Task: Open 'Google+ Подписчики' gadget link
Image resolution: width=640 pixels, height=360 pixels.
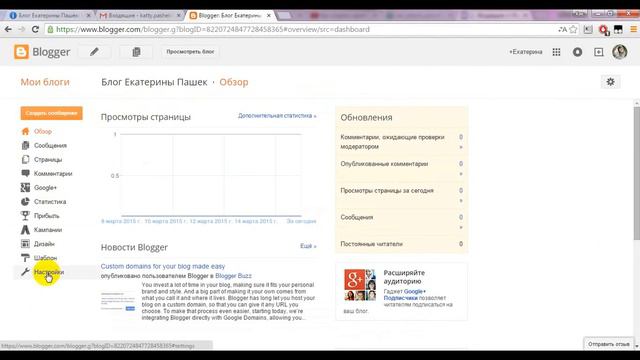Action: [405, 295]
